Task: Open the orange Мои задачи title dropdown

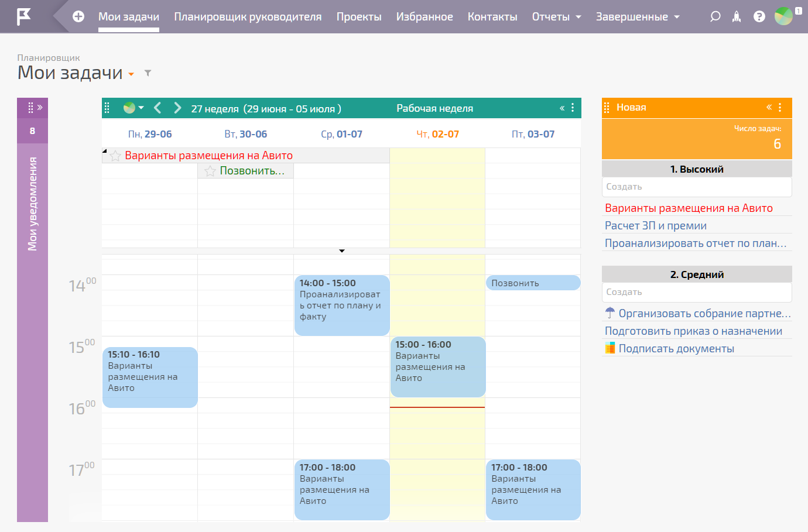Action: 131,74
